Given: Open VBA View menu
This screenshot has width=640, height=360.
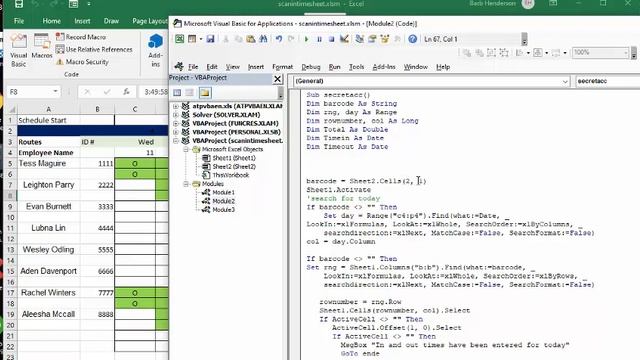Looking at the screenshot, I should coord(233,67).
